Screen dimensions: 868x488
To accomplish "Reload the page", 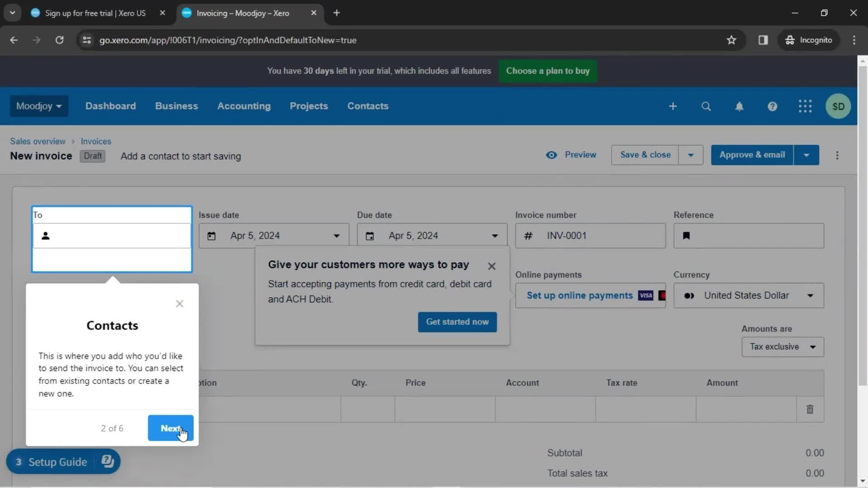I will pyautogui.click(x=59, y=40).
